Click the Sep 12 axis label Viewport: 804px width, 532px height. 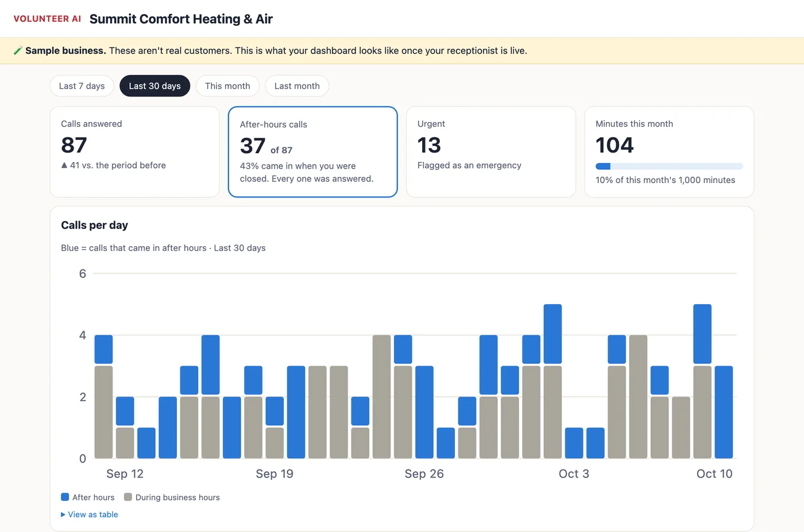coord(125,474)
